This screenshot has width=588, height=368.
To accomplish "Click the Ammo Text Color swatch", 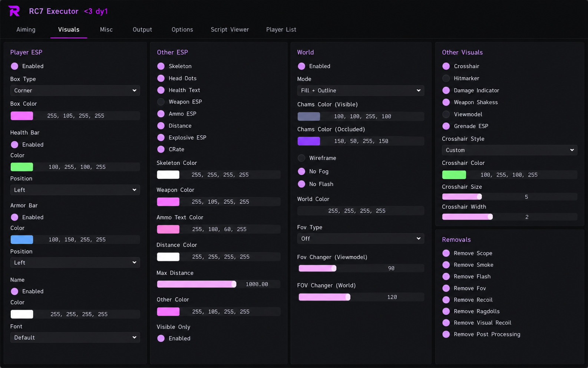I will pyautogui.click(x=168, y=229).
